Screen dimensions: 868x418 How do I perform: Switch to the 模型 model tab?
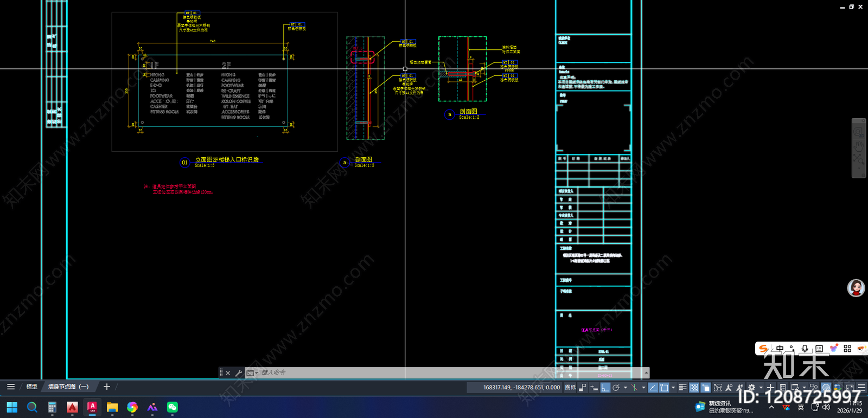point(32,387)
